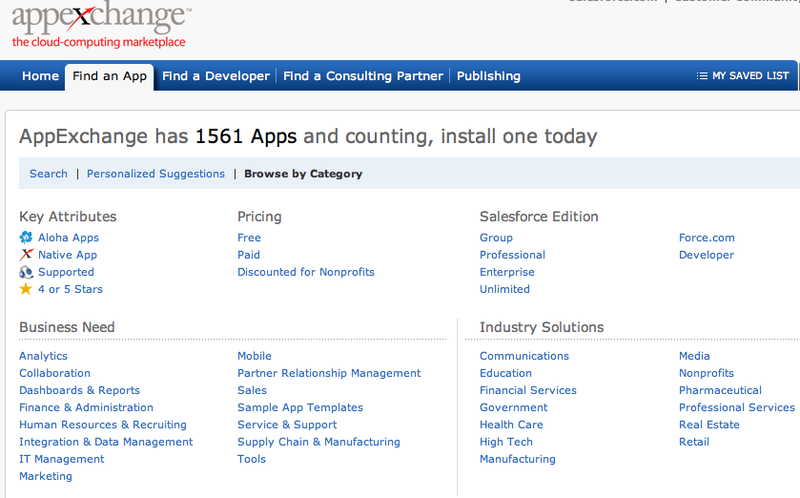Select Discounted for Nonprofits pricing
Screen dimensions: 800x498
coord(306,272)
